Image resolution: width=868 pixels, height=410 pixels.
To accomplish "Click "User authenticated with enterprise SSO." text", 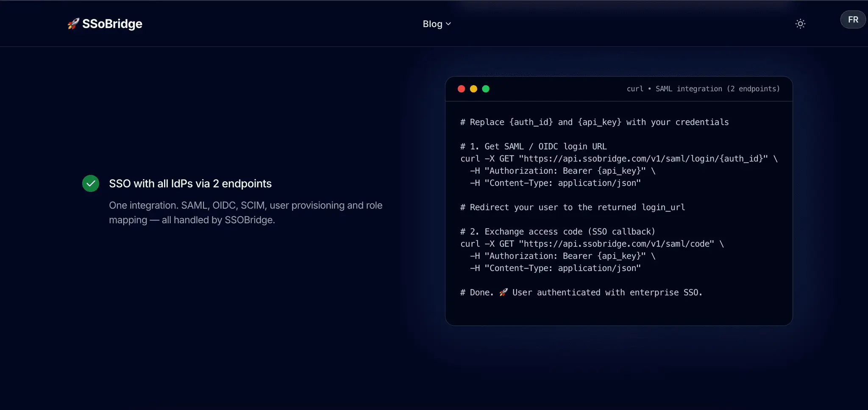I will 607,293.
